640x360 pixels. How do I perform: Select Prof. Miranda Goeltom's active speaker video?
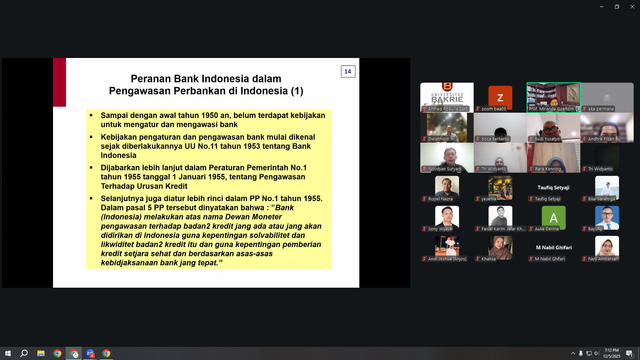click(553, 97)
